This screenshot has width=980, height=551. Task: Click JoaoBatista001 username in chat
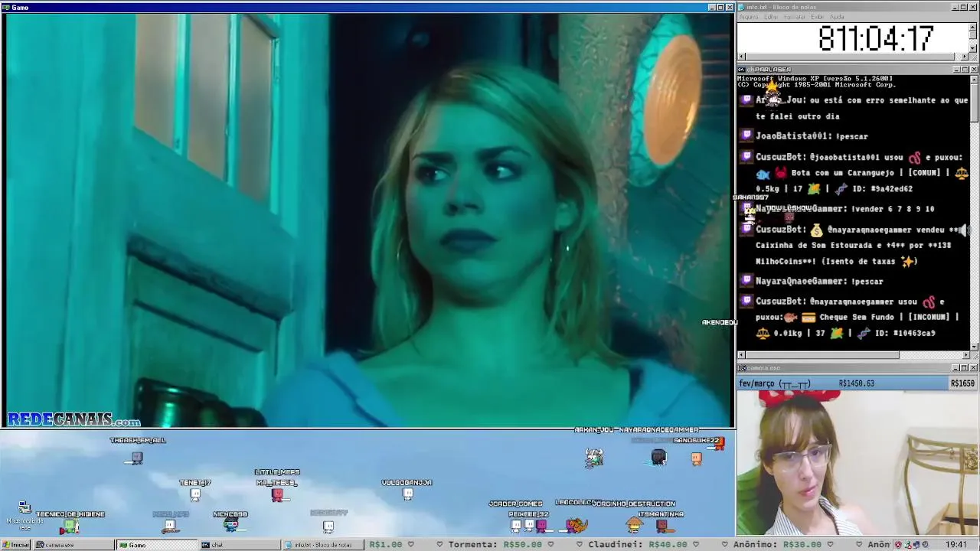(793, 136)
